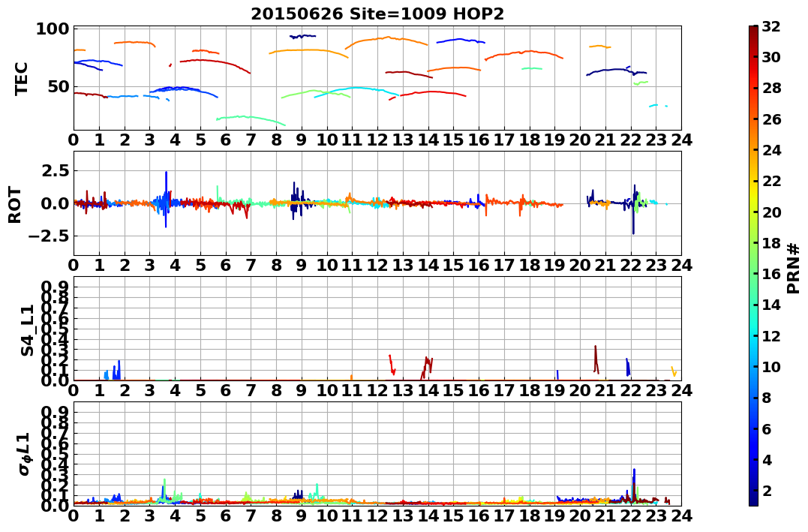Screen dimensions: 808x532
Task: Click hour 18 tick under the ROT panel
Action: (530, 265)
